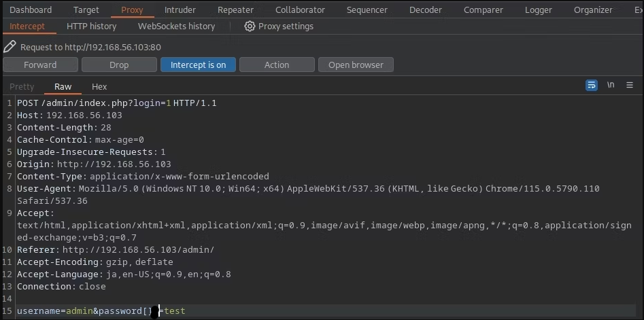The width and height of the screenshot is (644, 320).
Task: Click the Proxy settings gear icon
Action: (250, 26)
